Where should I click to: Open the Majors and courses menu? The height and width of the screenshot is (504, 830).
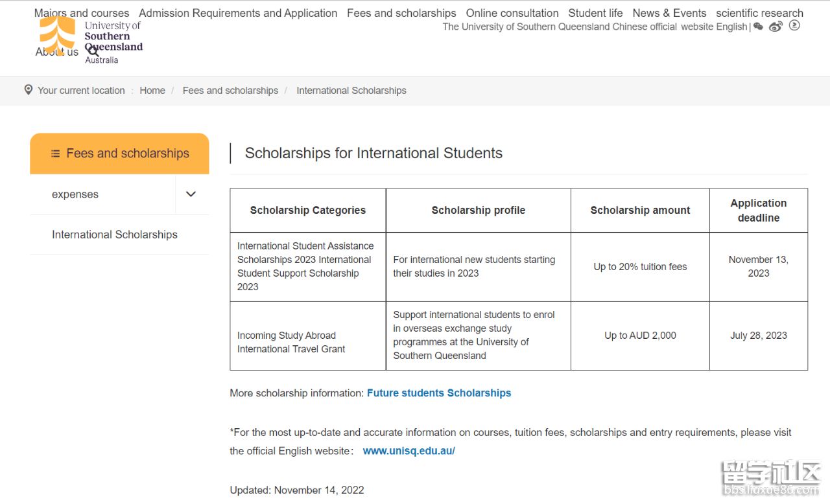coord(82,13)
